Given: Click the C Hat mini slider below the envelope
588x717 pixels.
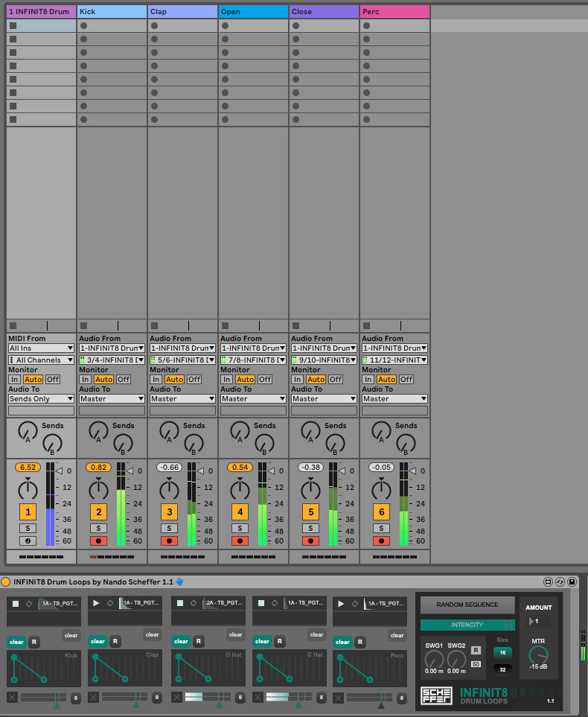Looking at the screenshot, I should [x=289, y=697].
